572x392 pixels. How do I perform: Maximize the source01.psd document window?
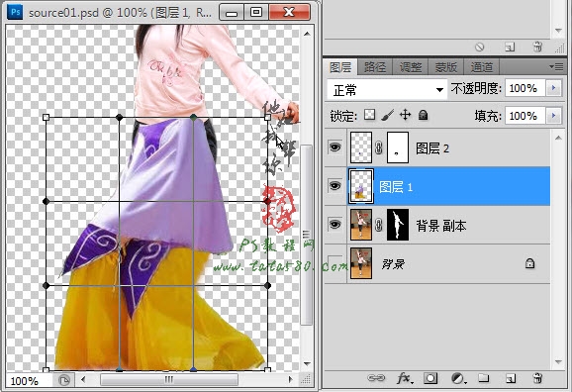[x=256, y=13]
